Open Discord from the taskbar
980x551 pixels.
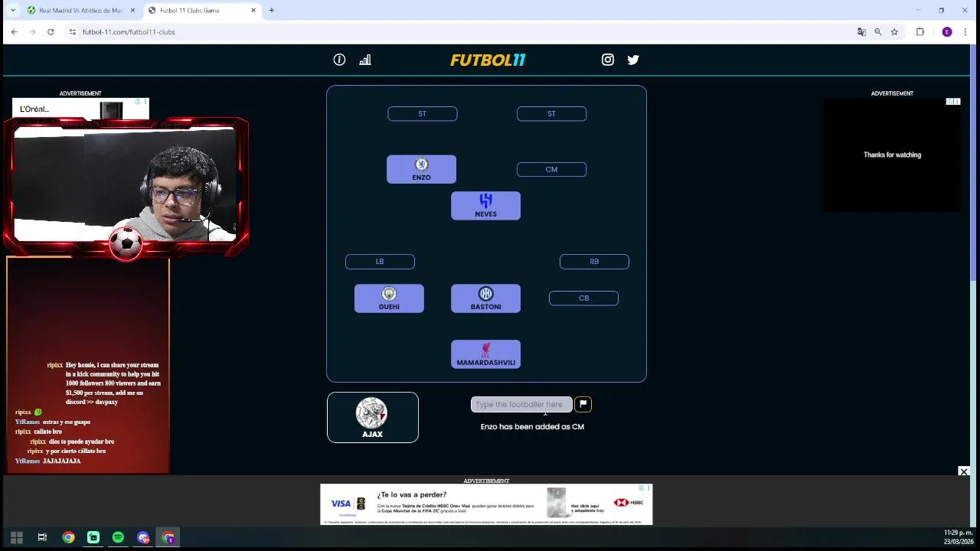pyautogui.click(x=143, y=537)
